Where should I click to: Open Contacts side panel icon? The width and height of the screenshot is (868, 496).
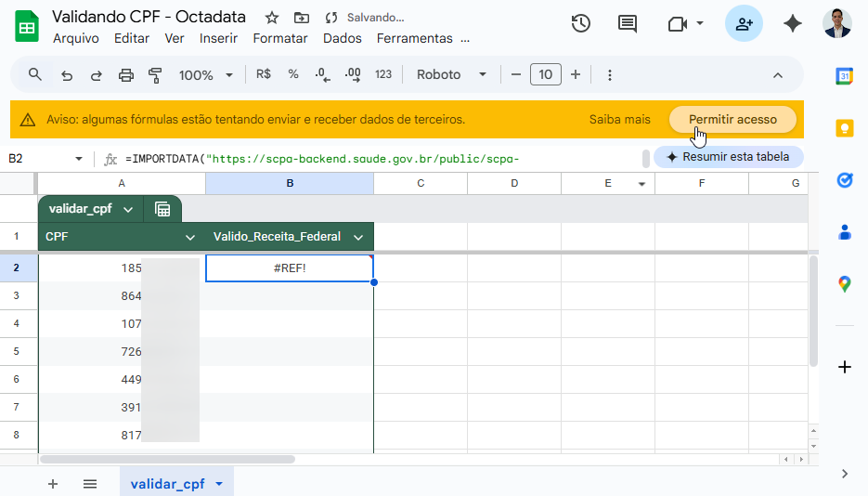click(844, 232)
